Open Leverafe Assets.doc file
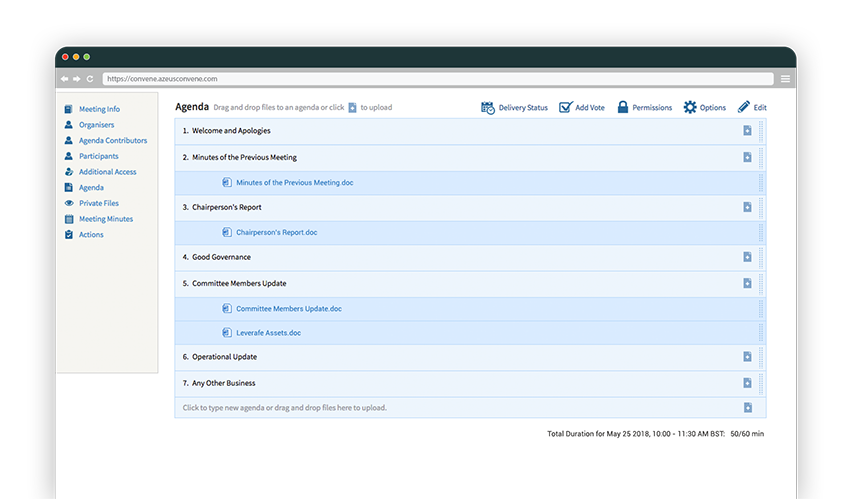The width and height of the screenshot is (852, 499). pos(268,333)
